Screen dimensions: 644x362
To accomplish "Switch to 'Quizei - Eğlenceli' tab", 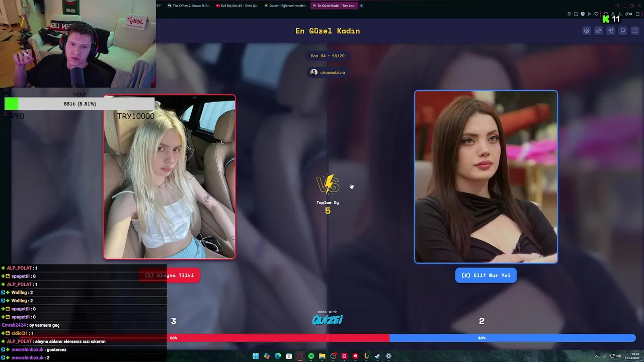I will [x=284, y=6].
